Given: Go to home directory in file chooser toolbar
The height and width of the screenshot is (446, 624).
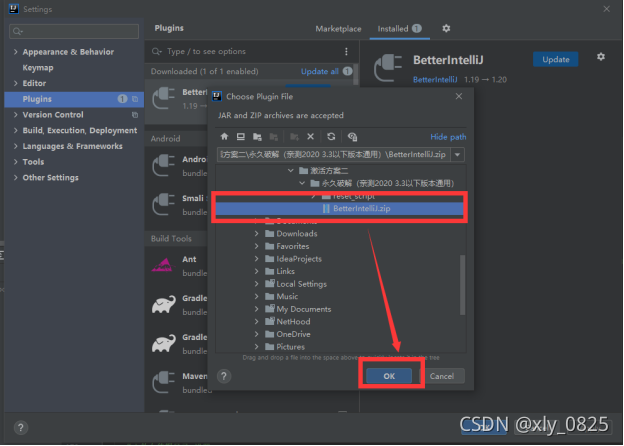Looking at the screenshot, I should [224, 136].
